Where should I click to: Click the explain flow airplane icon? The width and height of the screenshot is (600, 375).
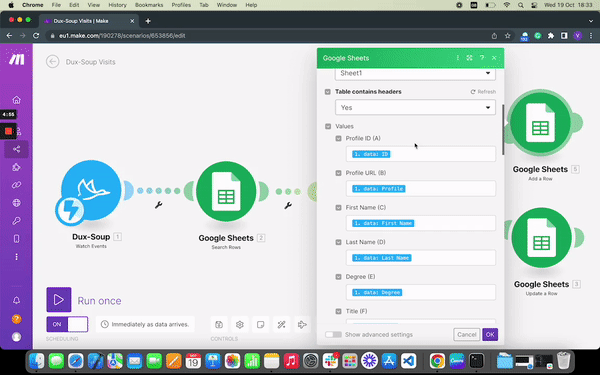point(302,324)
